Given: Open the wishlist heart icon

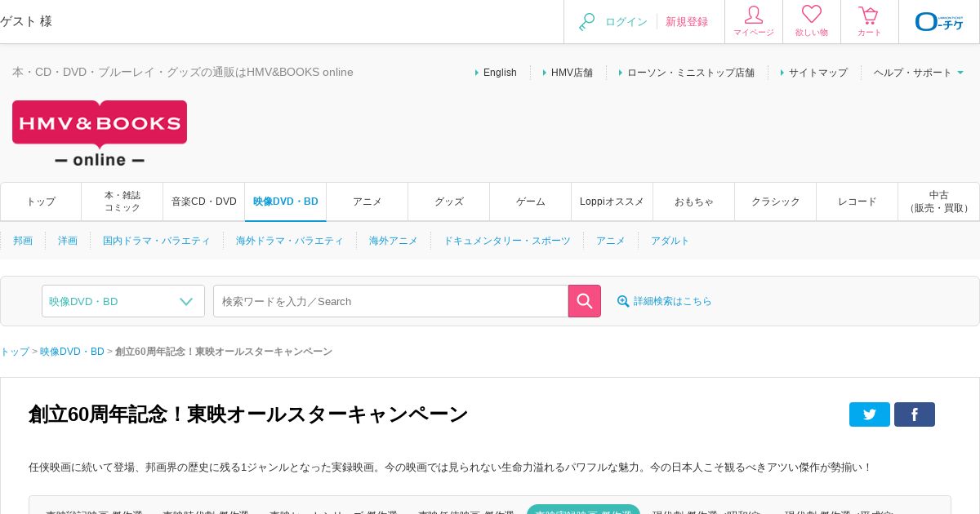Looking at the screenshot, I should [812, 15].
